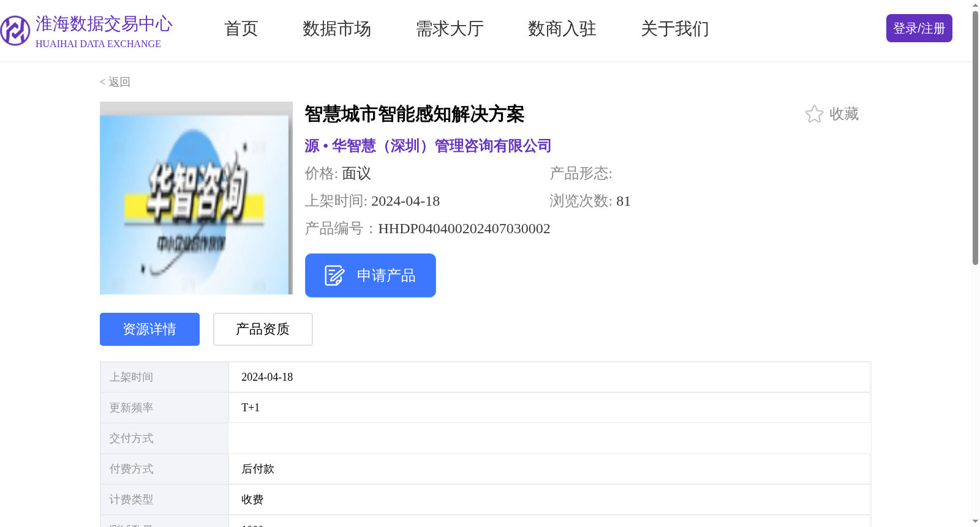Click the edit icon in 申请产品 button
This screenshot has width=980, height=527.
pos(334,275)
